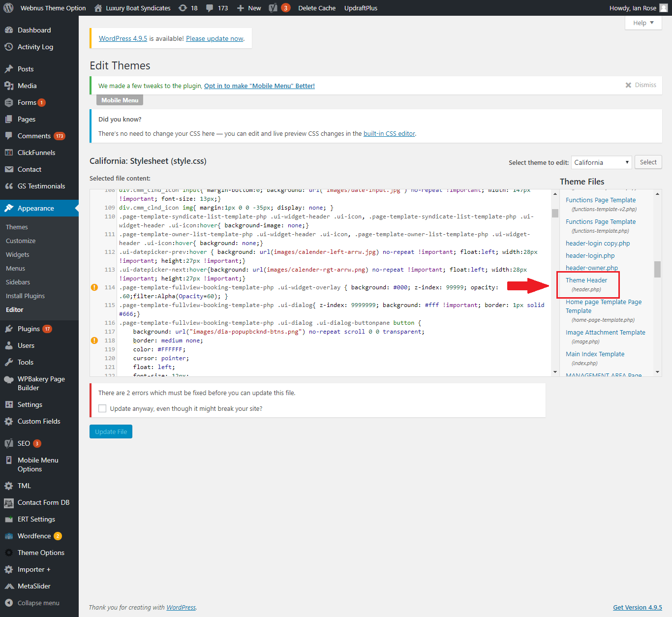This screenshot has height=617, width=672.
Task: Open Webnus Theme Option in admin bar
Action: tap(53, 8)
